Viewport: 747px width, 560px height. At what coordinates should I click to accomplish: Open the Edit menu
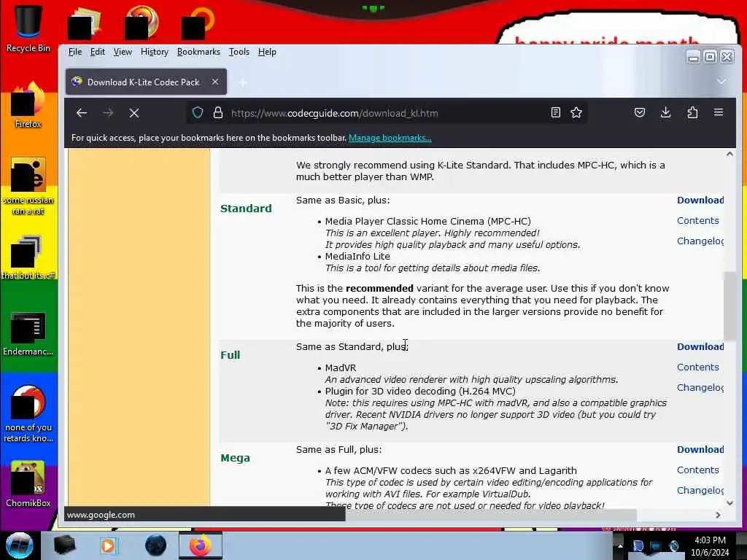97,52
